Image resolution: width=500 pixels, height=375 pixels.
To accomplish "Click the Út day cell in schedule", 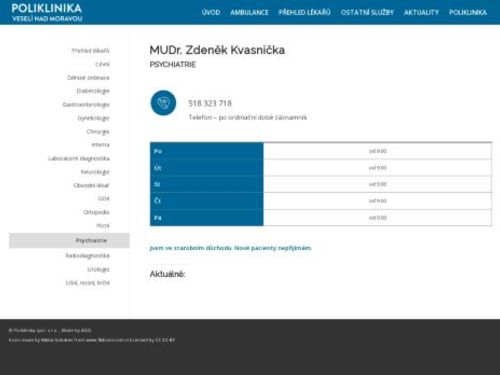I will pyautogui.click(x=207, y=168).
